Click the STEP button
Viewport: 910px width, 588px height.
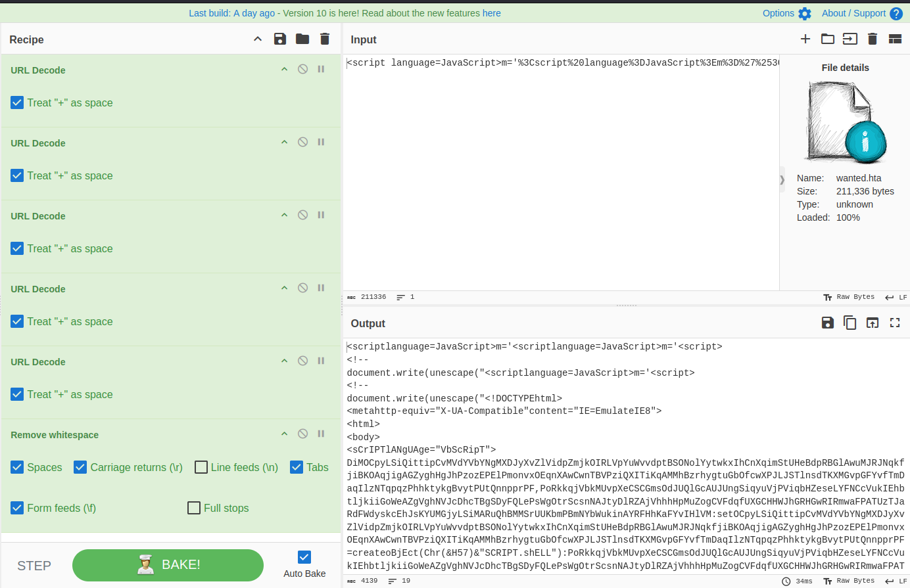(x=34, y=566)
